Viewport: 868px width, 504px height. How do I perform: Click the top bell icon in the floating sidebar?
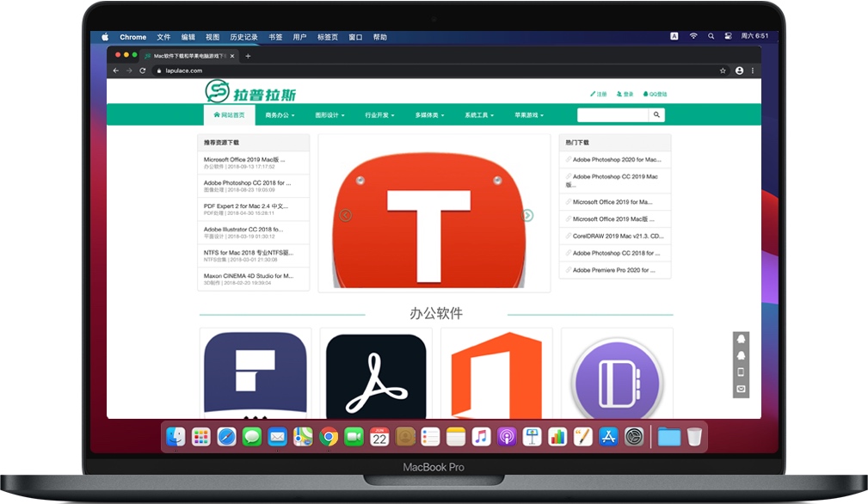[741, 341]
